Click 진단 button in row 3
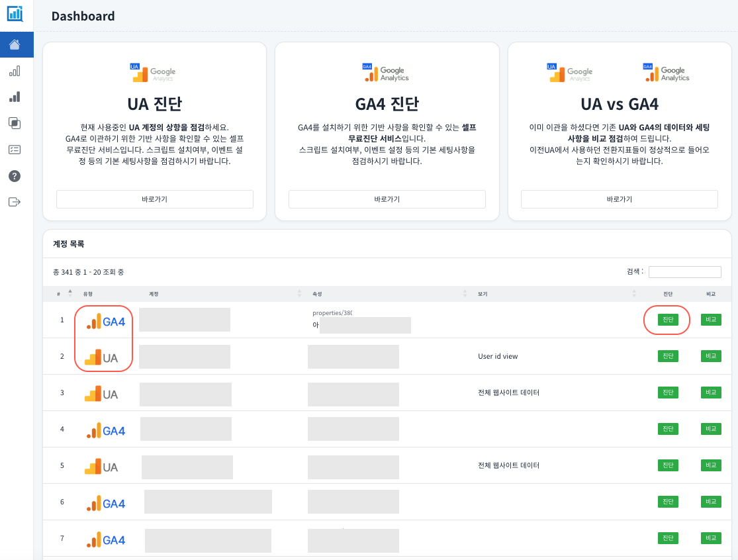The width and height of the screenshot is (738, 560). (668, 393)
